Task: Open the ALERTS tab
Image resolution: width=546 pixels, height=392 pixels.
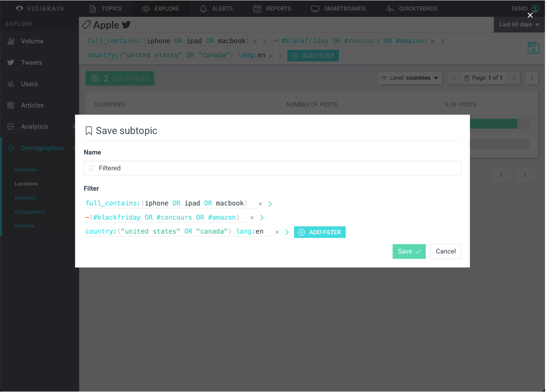Action: 216,9
